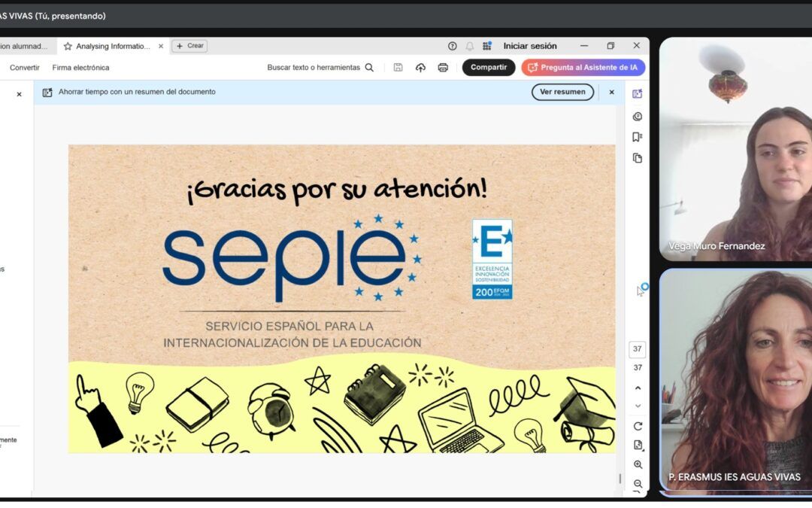Viewport: 812px width, 508px height.
Task: Zoom out with the minus magnifier
Action: (x=638, y=484)
